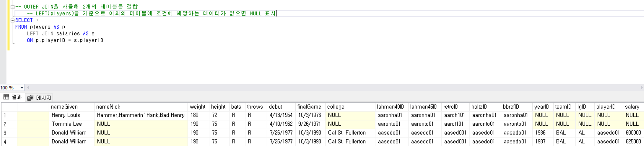Click the 'ON p.playerID = s.playerID' line
The image size is (644, 146).
tap(65, 41)
